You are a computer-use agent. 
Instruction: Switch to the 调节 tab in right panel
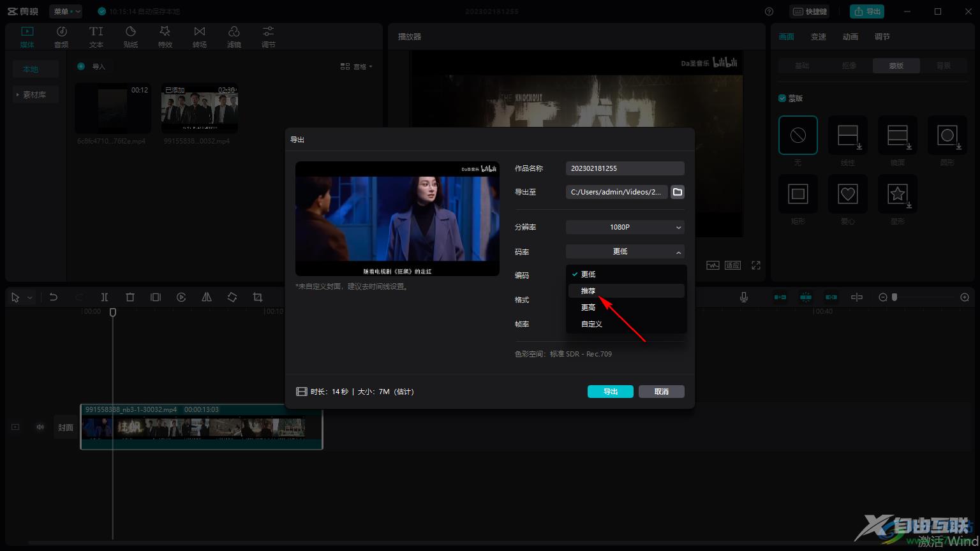click(882, 37)
